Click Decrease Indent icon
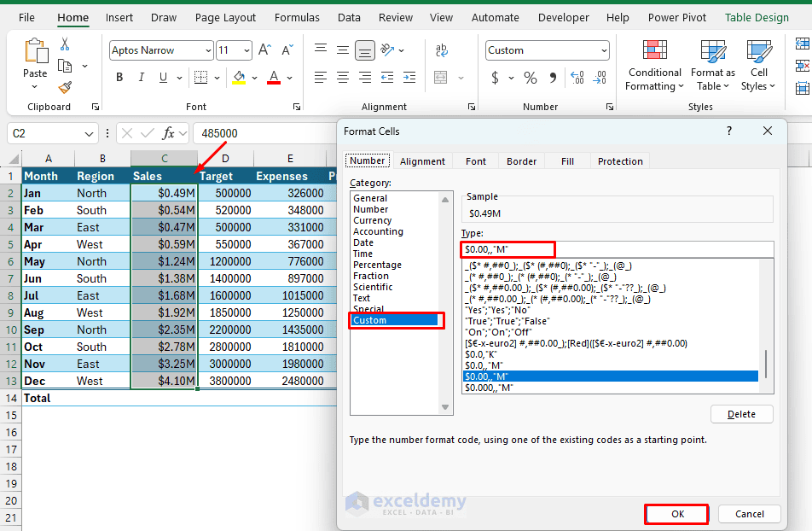 387,78
